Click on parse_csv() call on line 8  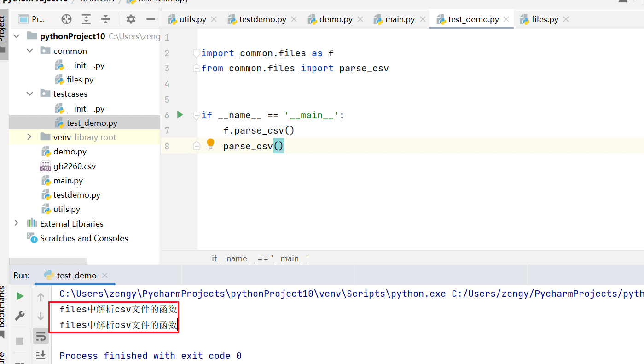coord(254,146)
